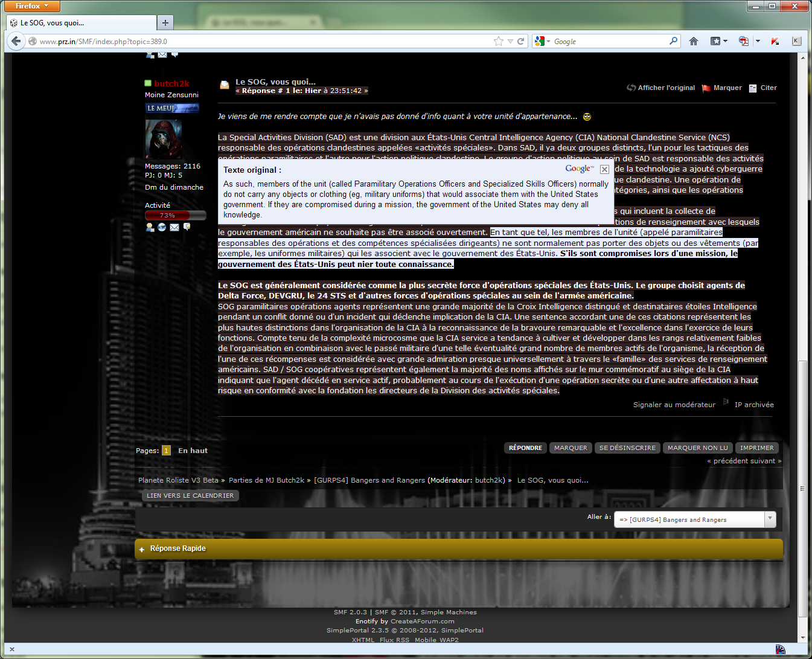Click the 73% activity progress bar
This screenshot has height=659, width=812.
[x=175, y=216]
